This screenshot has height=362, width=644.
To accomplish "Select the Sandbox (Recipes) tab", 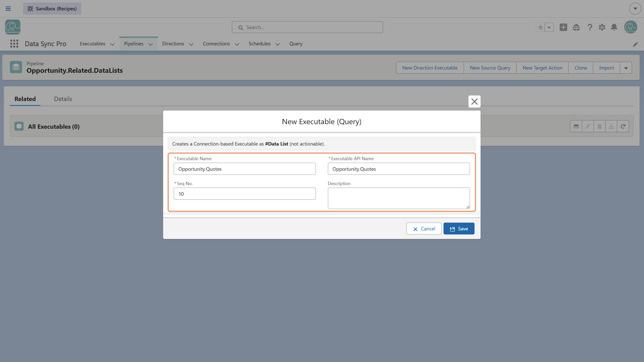I will click(52, 9).
